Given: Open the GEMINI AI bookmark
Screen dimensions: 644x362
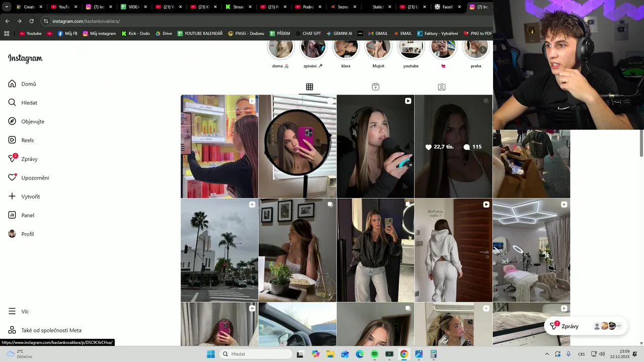Looking at the screenshot, I should coord(339,34).
